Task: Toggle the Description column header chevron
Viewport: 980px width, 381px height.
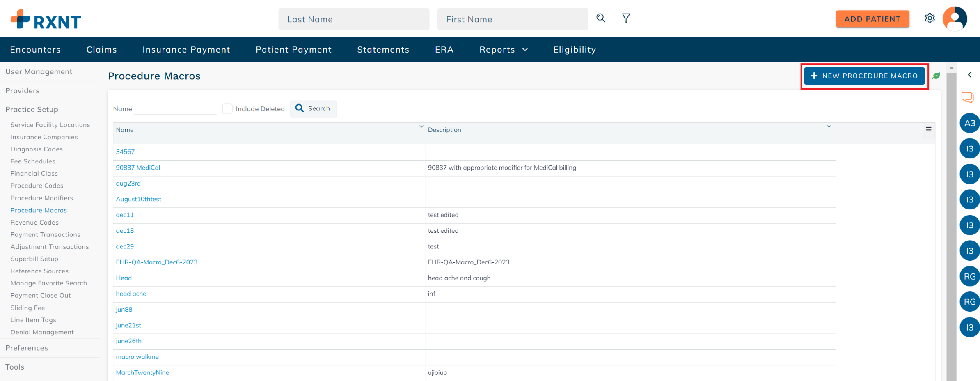Action: point(829,126)
